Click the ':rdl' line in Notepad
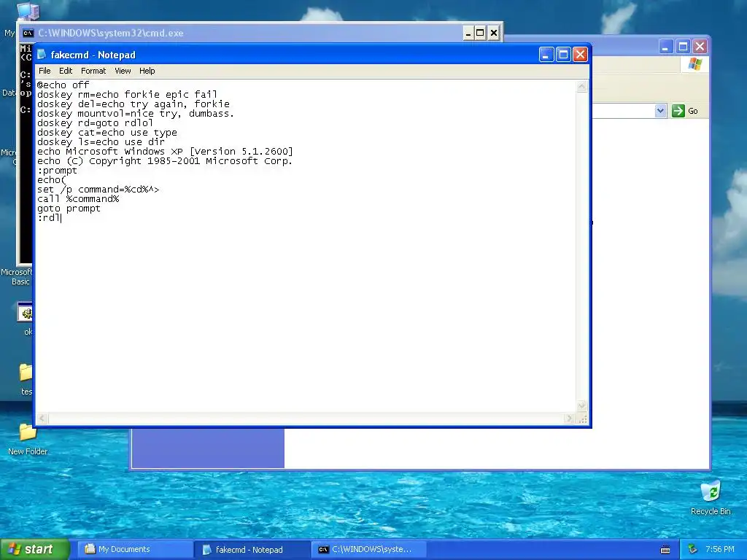 pos(49,218)
